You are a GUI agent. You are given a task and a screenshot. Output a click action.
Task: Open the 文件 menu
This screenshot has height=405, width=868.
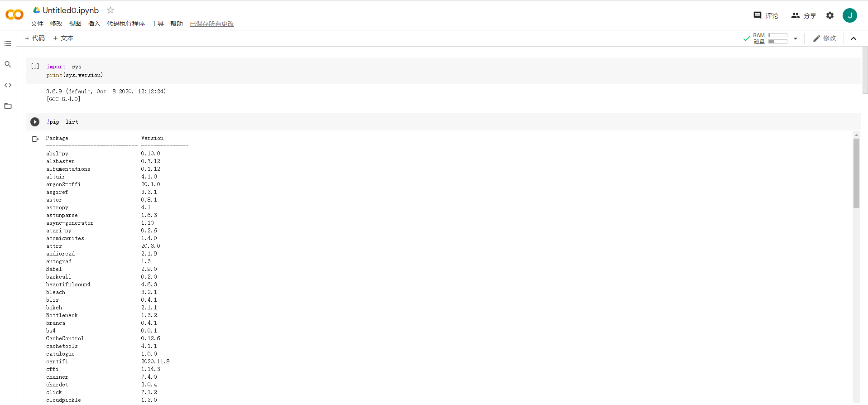click(37, 24)
